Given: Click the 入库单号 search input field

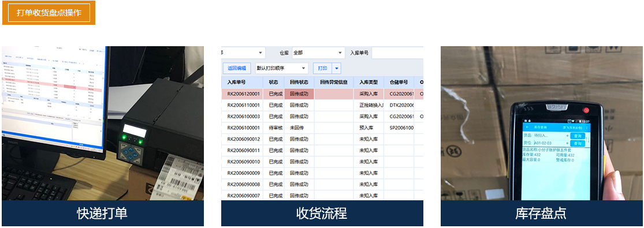Looking at the screenshot, I should coord(397,53).
